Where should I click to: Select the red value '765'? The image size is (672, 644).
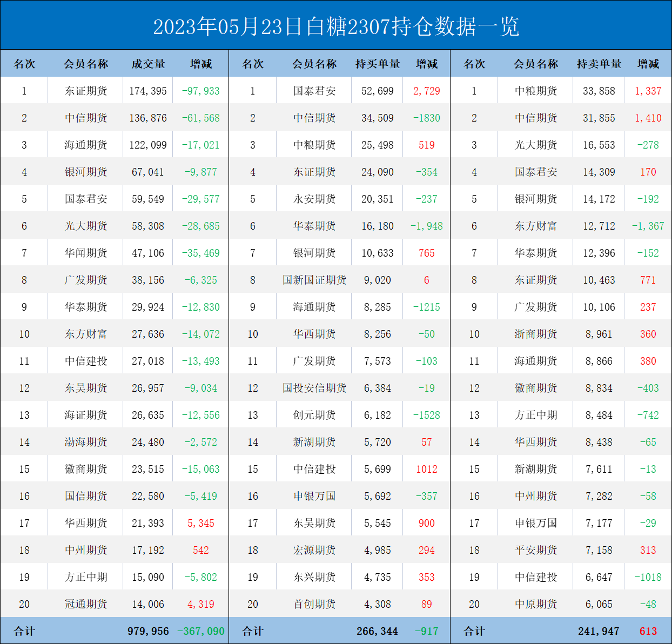click(427, 253)
